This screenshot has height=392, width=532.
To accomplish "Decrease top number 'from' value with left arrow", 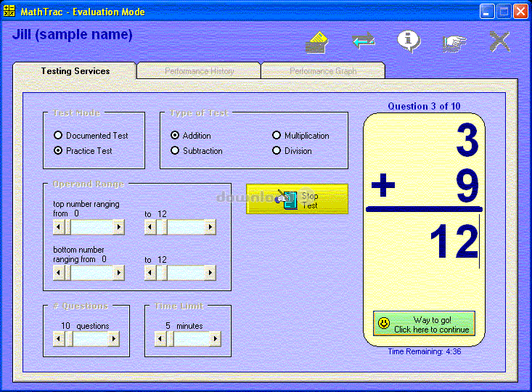I will point(59,226).
